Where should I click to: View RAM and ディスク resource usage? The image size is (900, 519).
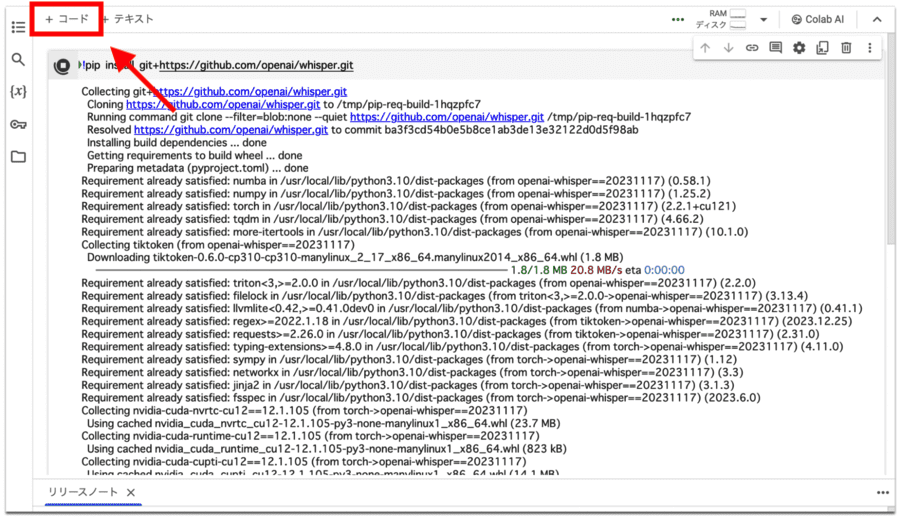point(721,19)
